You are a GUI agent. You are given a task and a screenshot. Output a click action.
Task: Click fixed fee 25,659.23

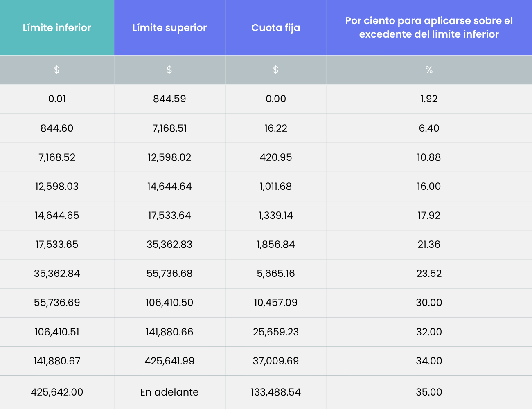point(276,332)
